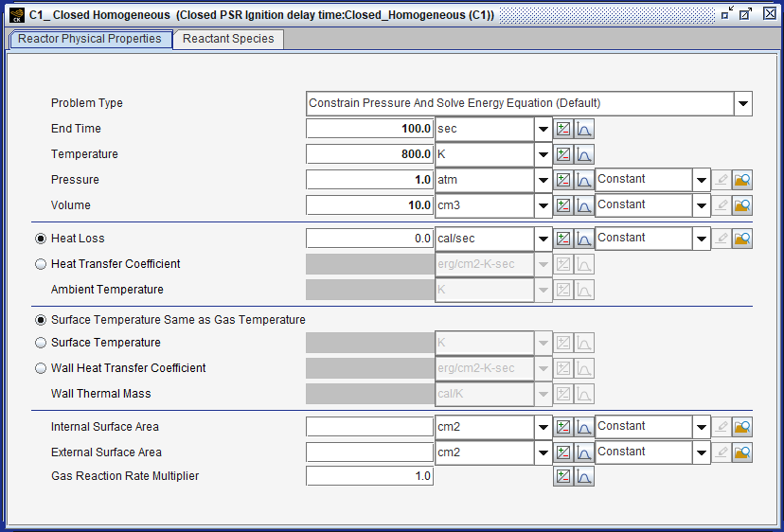Open the Internal Surface Area unit dropdown
The width and height of the screenshot is (784, 532).
(543, 428)
